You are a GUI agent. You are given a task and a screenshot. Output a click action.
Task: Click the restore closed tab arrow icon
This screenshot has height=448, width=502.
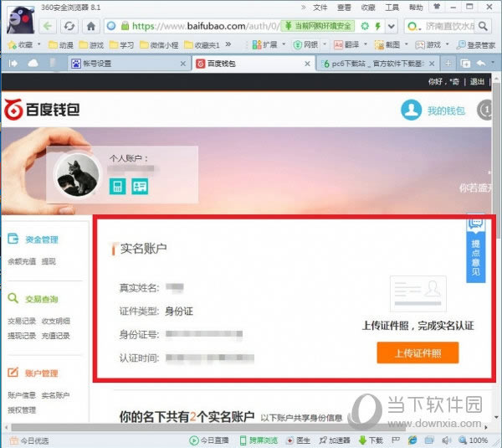point(481,63)
